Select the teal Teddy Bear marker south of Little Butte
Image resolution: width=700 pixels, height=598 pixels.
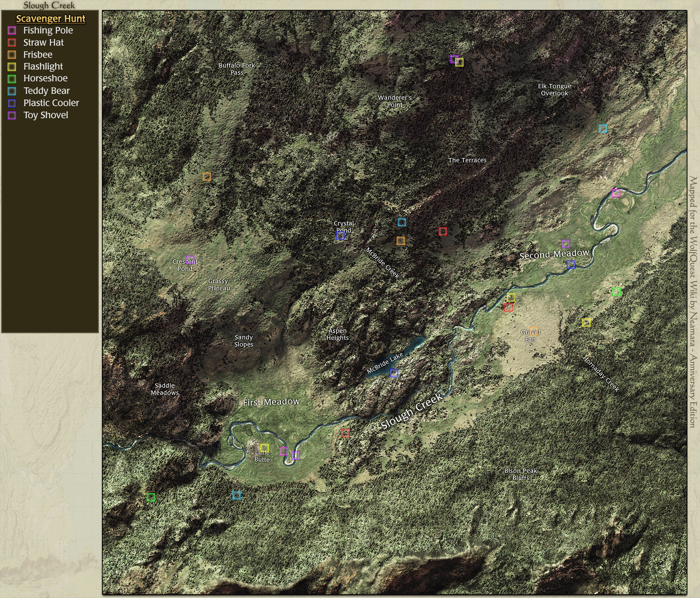tap(237, 495)
